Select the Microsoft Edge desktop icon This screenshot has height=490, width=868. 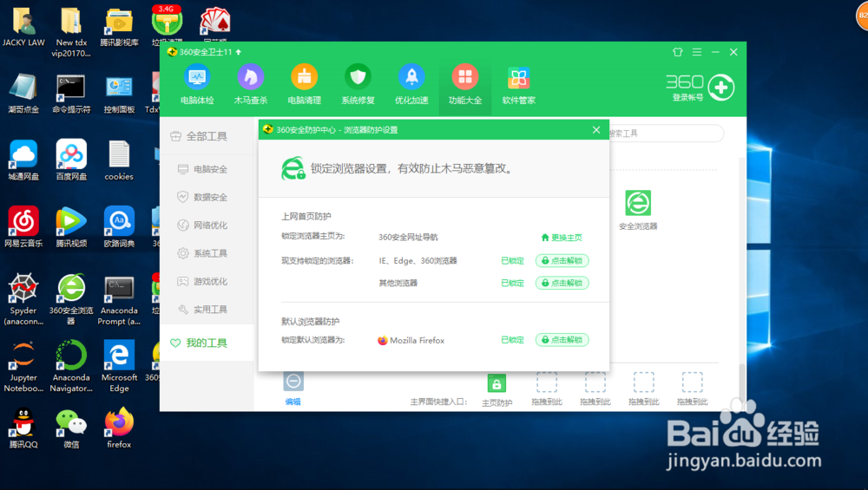pyautogui.click(x=119, y=367)
